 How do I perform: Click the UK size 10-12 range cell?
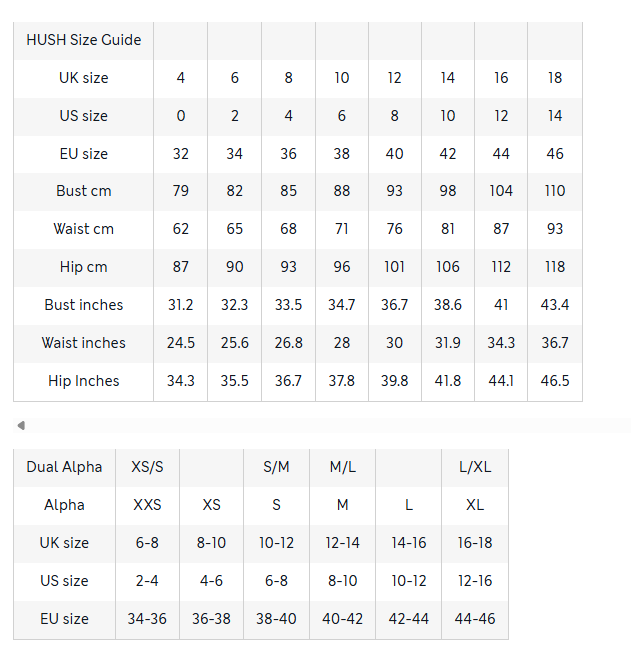click(x=276, y=543)
